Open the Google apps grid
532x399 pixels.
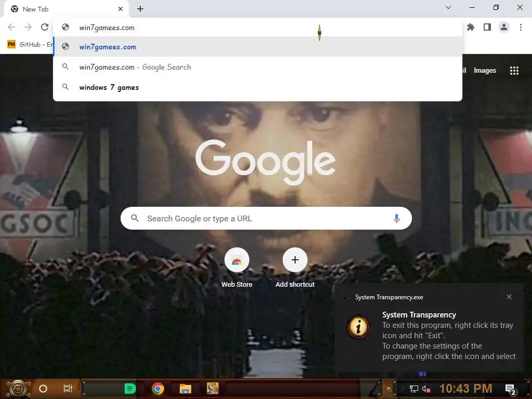tap(514, 71)
